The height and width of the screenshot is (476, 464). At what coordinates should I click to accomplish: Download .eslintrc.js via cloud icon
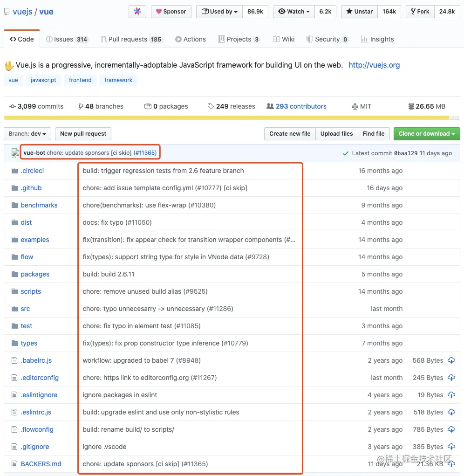[x=451, y=412]
